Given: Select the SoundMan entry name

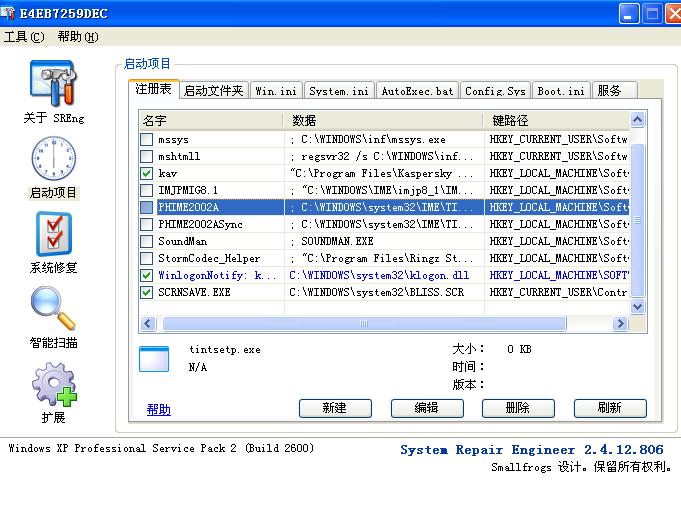Looking at the screenshot, I should [x=182, y=241].
